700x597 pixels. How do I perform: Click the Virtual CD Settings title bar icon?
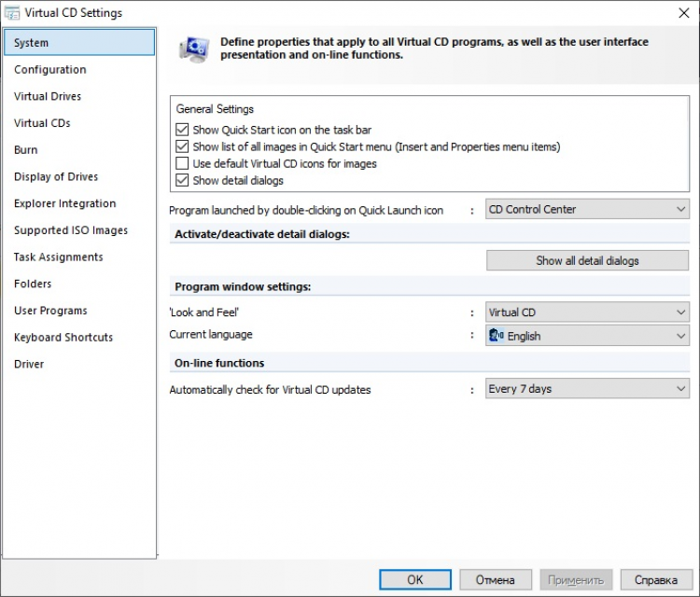point(12,13)
